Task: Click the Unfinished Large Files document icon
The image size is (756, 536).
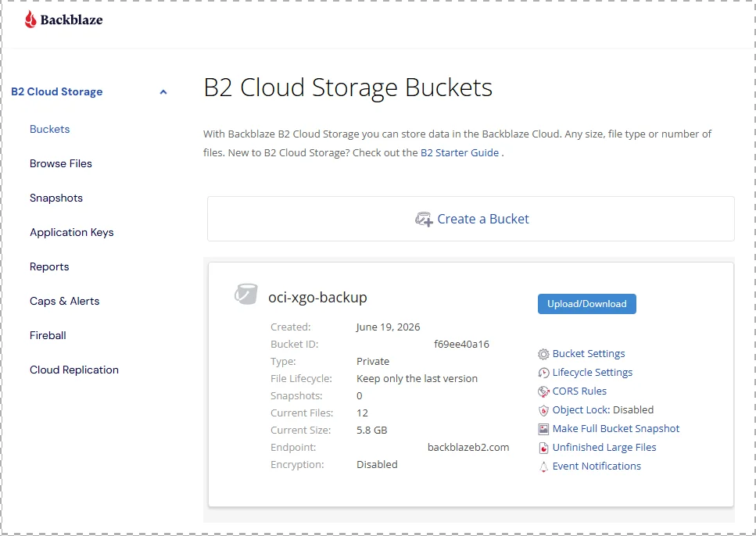Action: pyautogui.click(x=543, y=448)
